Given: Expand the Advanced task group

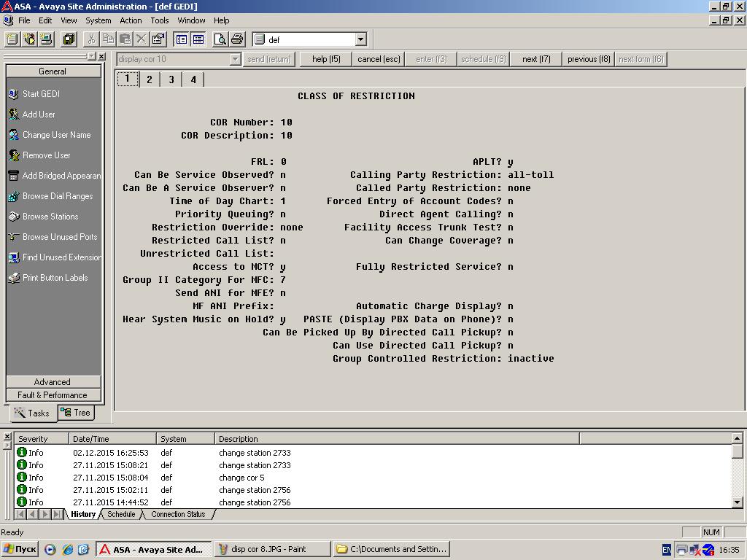Looking at the screenshot, I should pyautogui.click(x=53, y=382).
